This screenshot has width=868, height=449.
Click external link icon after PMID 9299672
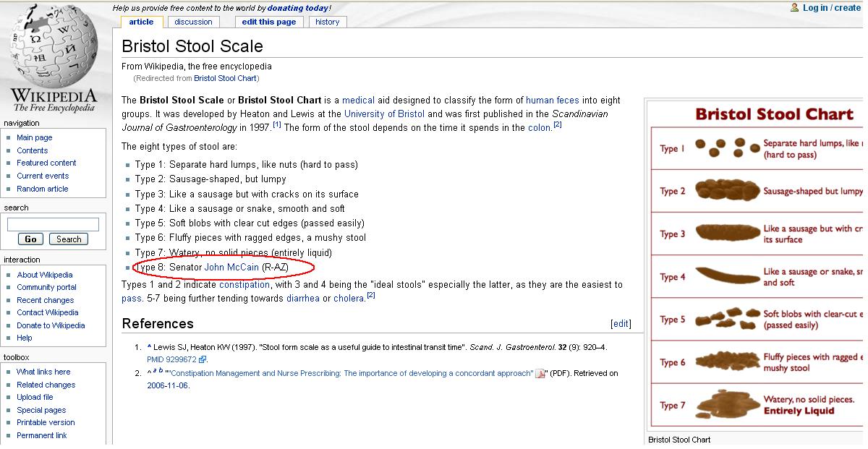203,360
